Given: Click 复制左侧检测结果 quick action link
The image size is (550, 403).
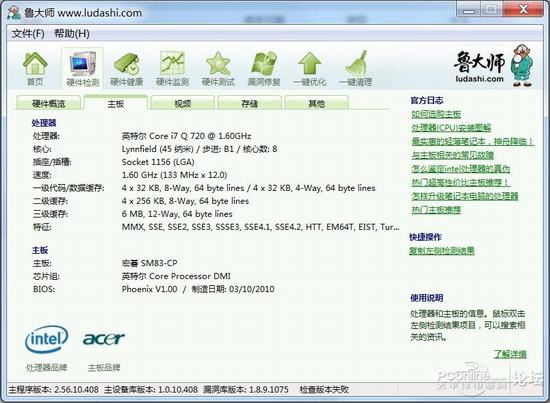Looking at the screenshot, I should pyautogui.click(x=442, y=251).
